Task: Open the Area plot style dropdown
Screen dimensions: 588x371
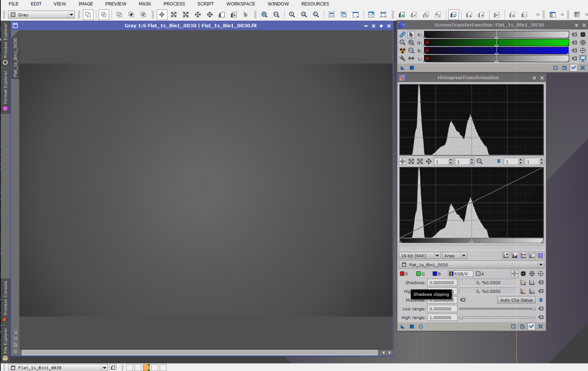Action: pos(455,255)
